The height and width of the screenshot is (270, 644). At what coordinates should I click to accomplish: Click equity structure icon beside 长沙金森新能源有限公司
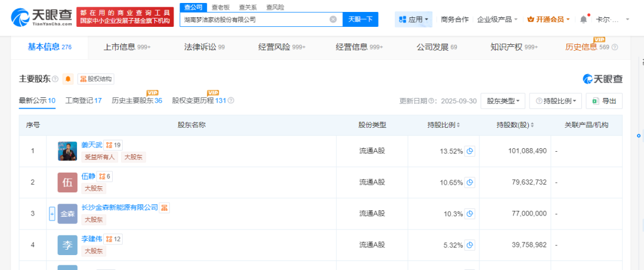pos(165,207)
